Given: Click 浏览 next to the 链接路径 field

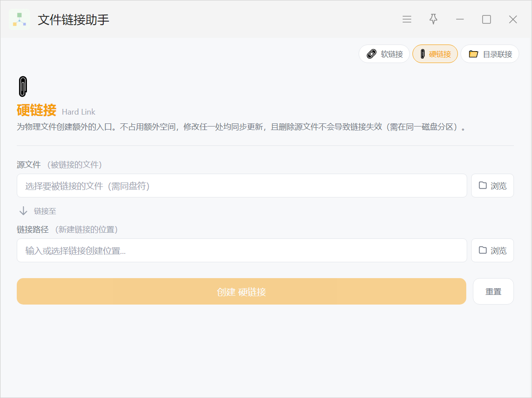Looking at the screenshot, I should point(492,251).
